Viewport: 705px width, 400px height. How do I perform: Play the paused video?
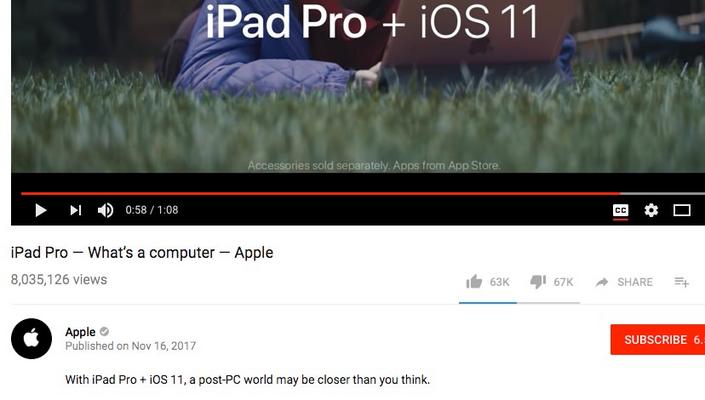40,210
